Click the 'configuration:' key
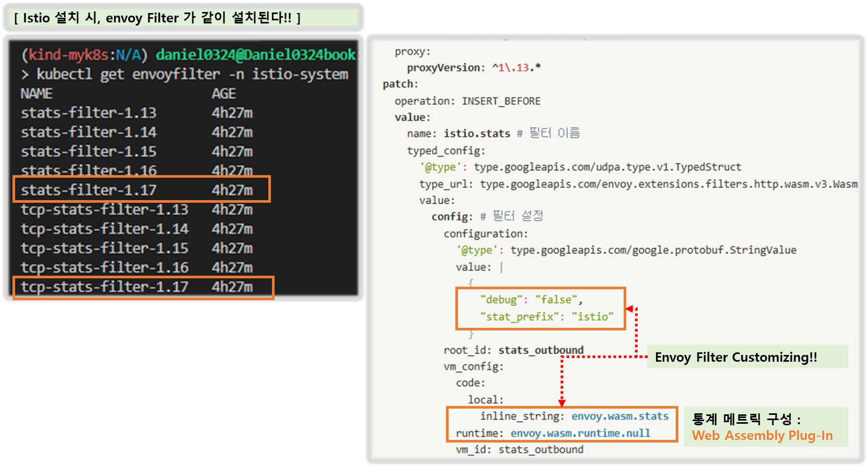This screenshot has width=868, height=467. point(486,234)
